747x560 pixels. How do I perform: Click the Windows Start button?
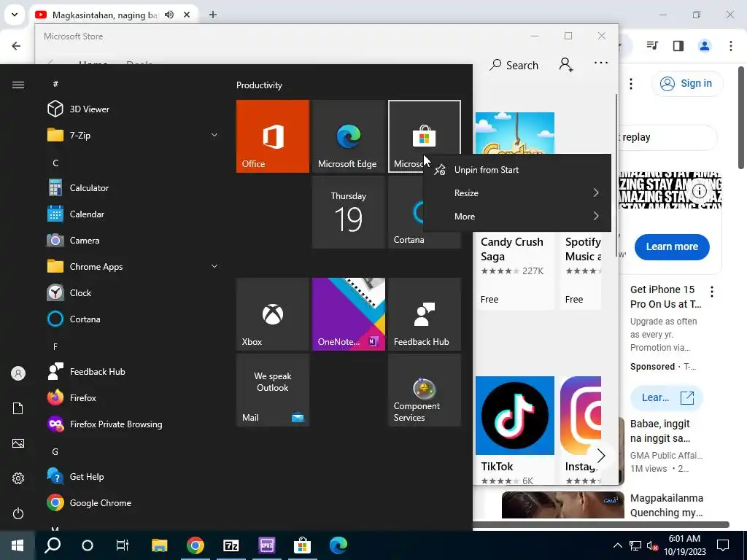tap(18, 545)
